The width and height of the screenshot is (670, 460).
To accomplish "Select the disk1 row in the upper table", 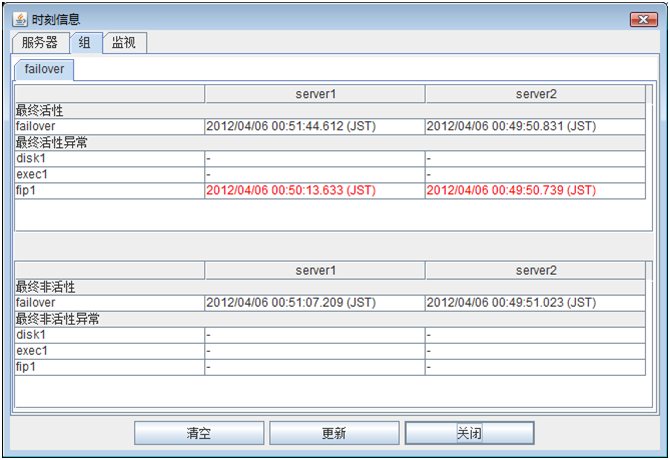I will coord(32,158).
